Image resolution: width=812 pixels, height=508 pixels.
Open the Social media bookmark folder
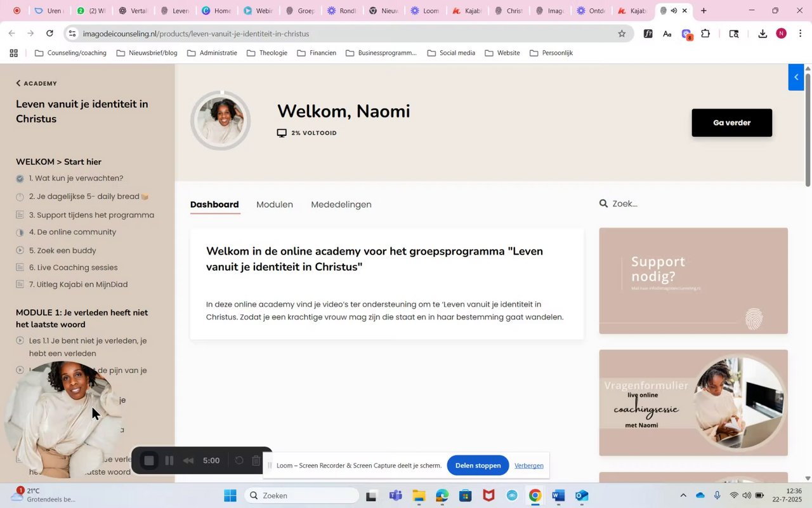(451, 53)
